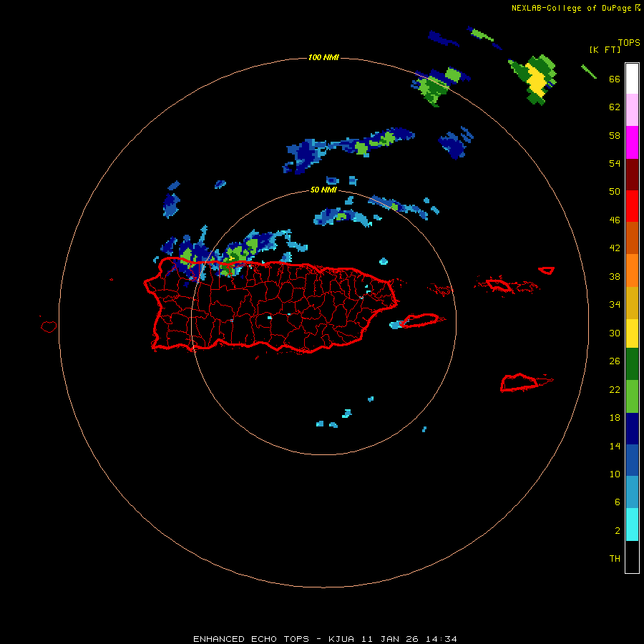Viewport: 644px width, 644px height.
Task: Click the "34" legend value
Action: [615, 305]
